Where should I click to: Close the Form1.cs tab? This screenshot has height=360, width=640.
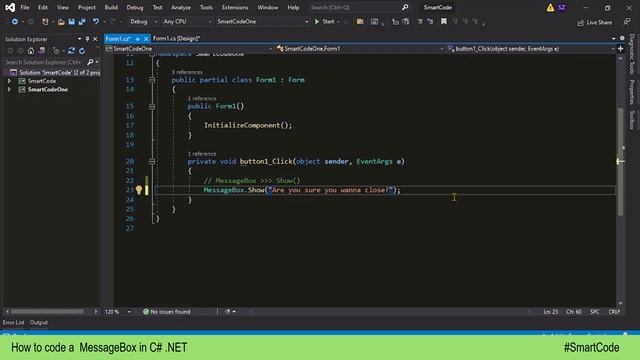point(146,39)
